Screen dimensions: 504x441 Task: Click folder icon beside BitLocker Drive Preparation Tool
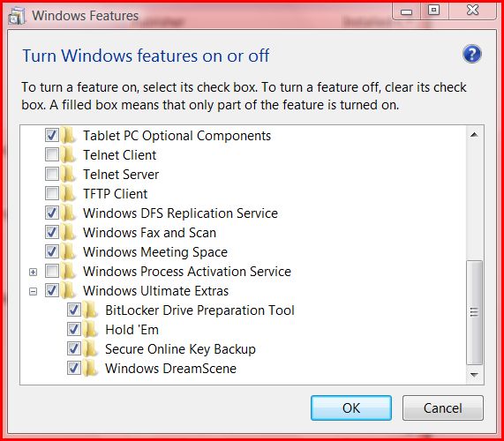click(x=90, y=310)
